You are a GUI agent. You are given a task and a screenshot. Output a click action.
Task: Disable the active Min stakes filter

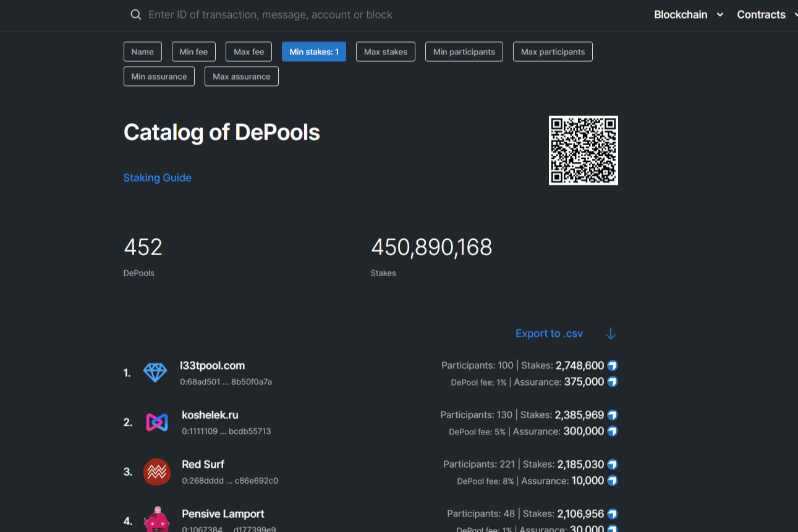tap(313, 51)
